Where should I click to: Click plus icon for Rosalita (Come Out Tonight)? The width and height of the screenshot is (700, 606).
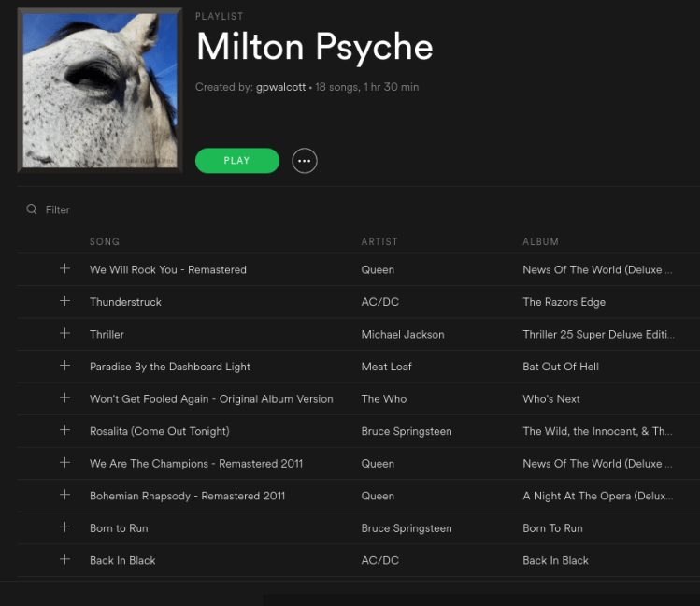(64, 430)
